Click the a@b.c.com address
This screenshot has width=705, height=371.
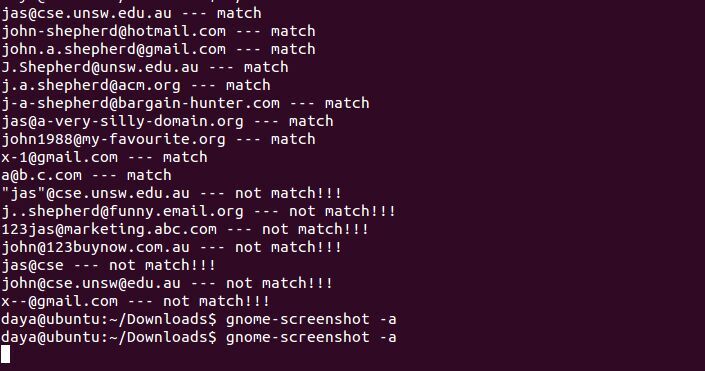41,175
